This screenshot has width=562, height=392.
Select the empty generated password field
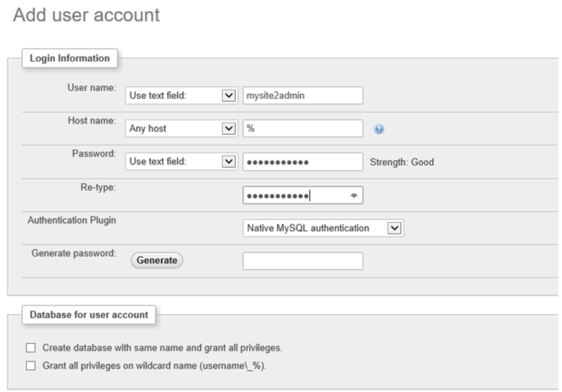click(x=303, y=261)
